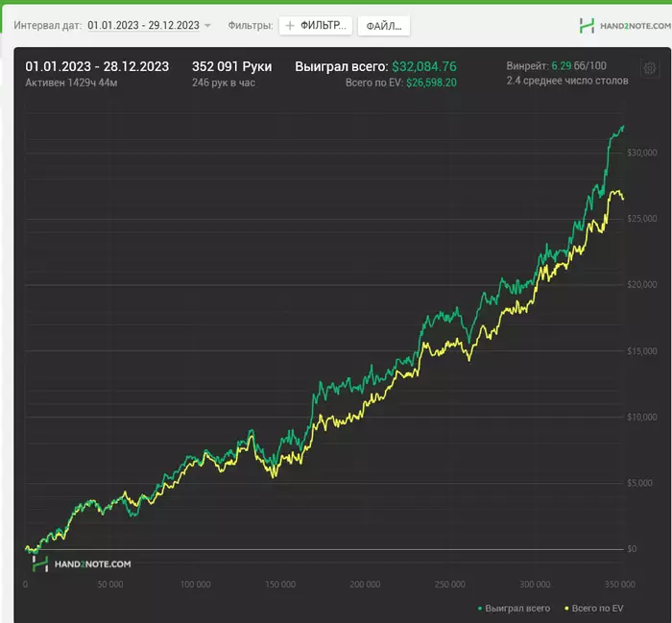
Task: Click the Всего по EV: heading label
Action: coord(374,83)
